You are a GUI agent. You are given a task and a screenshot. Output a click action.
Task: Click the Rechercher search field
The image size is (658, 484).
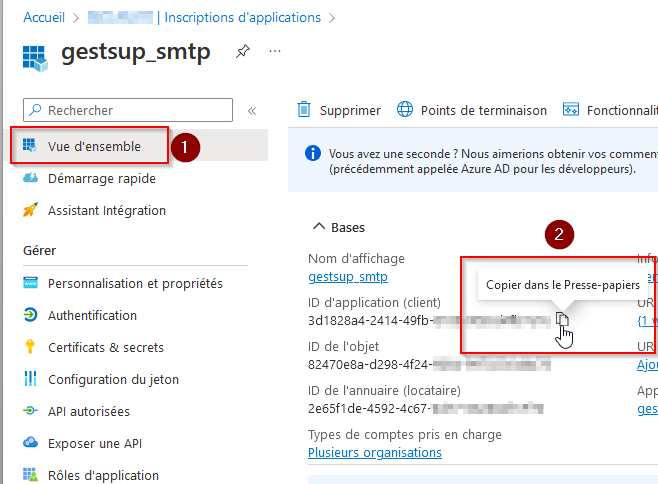[x=128, y=110]
